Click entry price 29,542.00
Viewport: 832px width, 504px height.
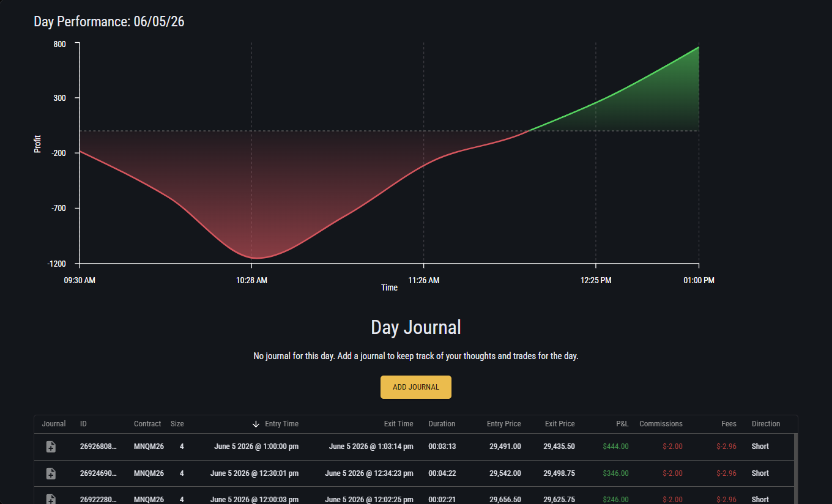click(505, 473)
